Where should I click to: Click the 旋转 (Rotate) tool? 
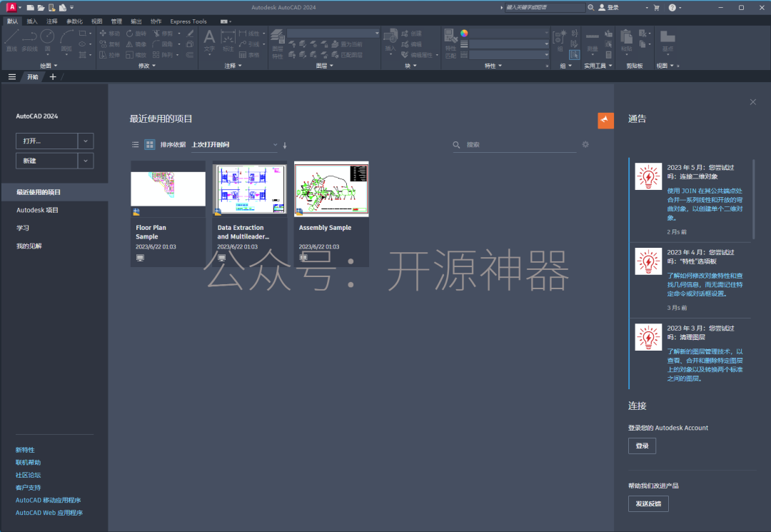[136, 34]
